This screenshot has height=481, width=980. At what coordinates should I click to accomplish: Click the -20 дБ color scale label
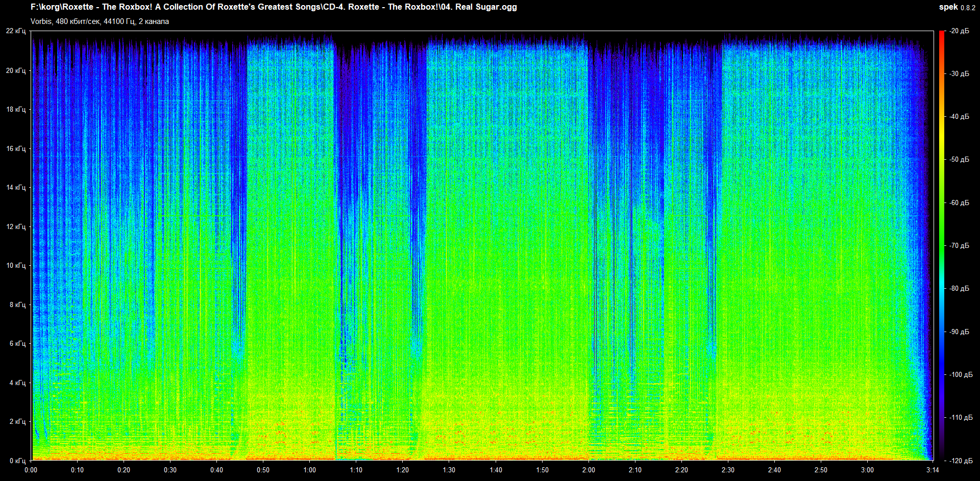coord(959,31)
